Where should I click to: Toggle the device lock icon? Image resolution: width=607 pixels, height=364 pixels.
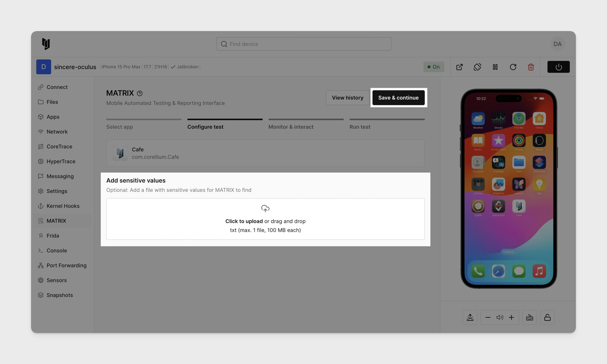pos(548,317)
